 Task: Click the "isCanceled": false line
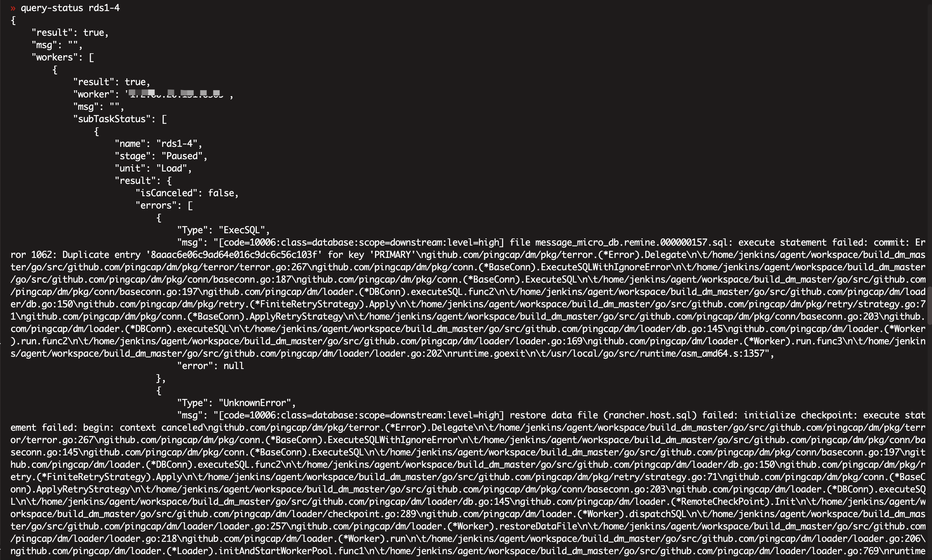pos(187,193)
